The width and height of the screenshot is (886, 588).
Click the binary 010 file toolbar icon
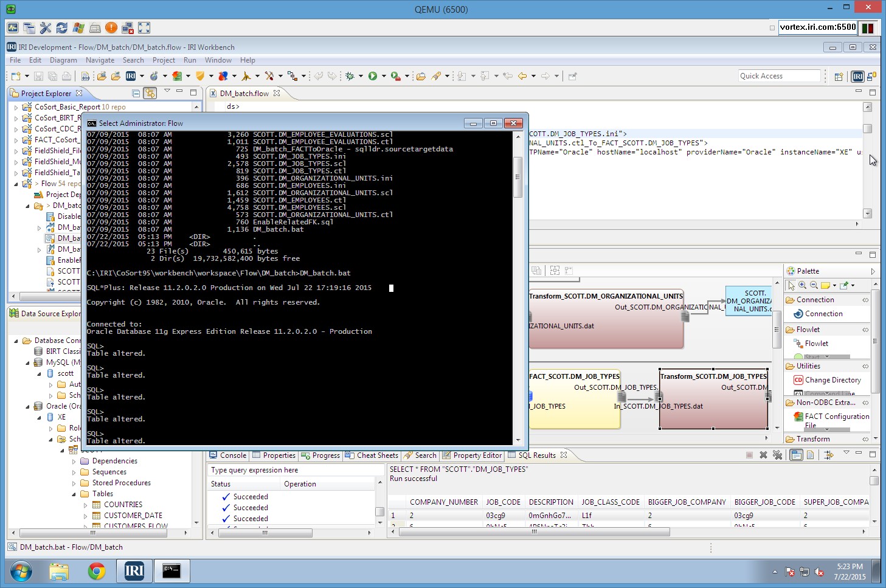pos(86,76)
